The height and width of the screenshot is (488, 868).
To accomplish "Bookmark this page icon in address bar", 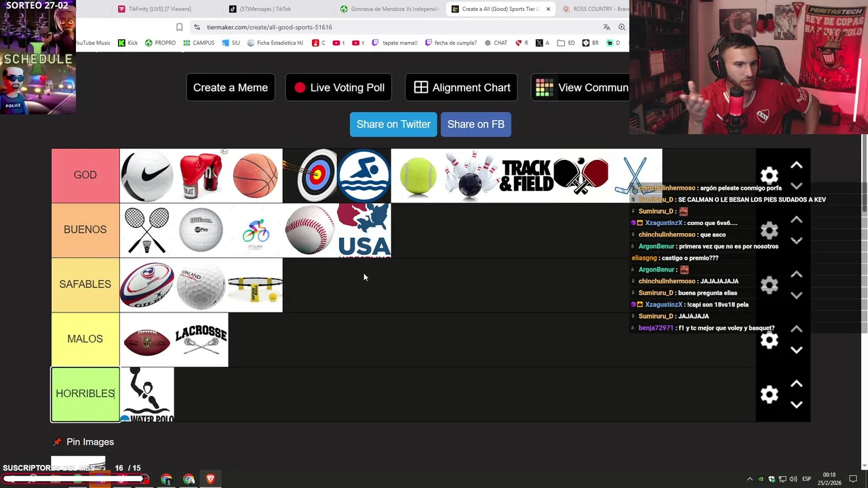I will [179, 27].
